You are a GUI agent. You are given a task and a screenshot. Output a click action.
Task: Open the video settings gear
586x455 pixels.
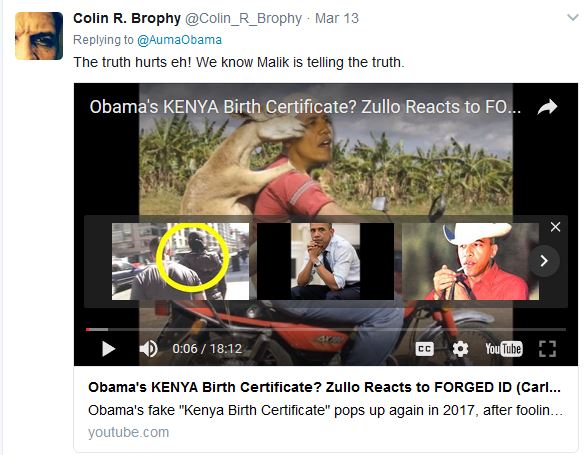[x=460, y=349]
